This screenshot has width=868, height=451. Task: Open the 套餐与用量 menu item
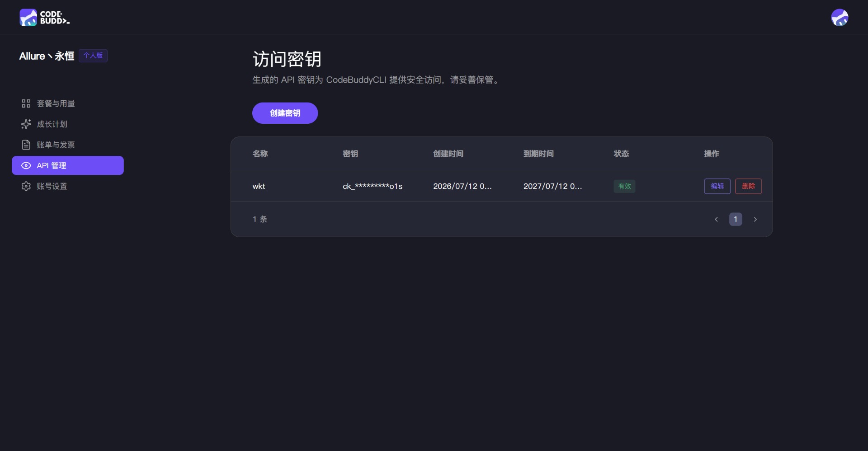[68, 103]
